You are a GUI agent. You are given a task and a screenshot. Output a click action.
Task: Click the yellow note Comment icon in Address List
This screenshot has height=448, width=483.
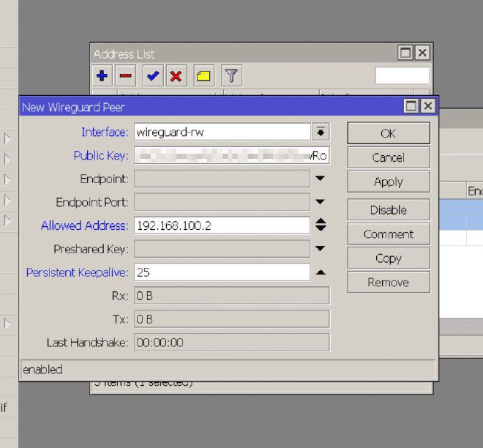[x=203, y=75]
